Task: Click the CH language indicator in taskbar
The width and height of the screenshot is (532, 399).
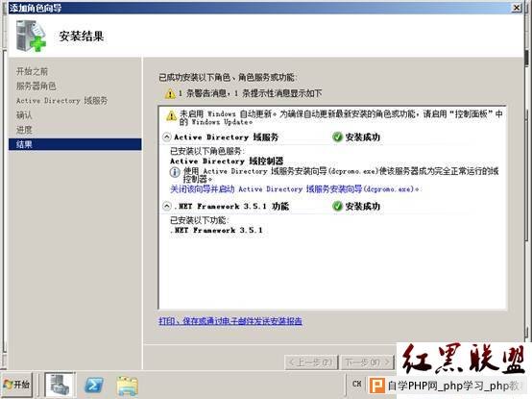Action: pos(356,384)
